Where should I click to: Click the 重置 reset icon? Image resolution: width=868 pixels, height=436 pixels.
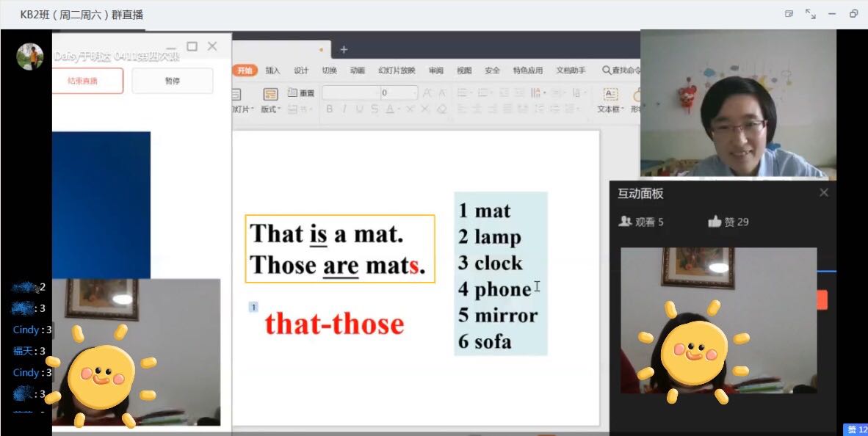point(292,92)
